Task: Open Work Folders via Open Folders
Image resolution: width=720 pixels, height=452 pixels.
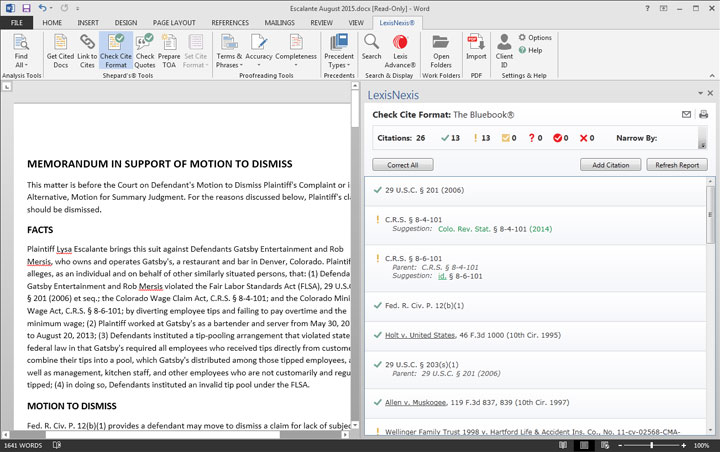Action: click(x=441, y=51)
